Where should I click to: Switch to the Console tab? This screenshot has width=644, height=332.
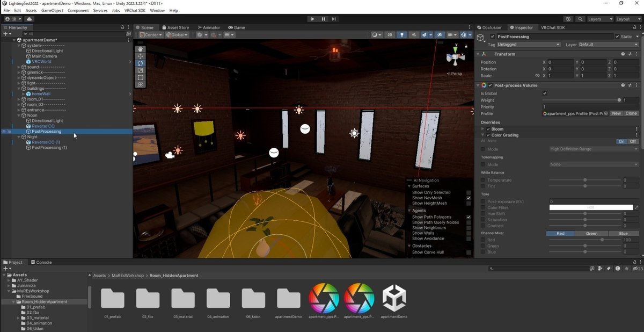tap(41, 262)
